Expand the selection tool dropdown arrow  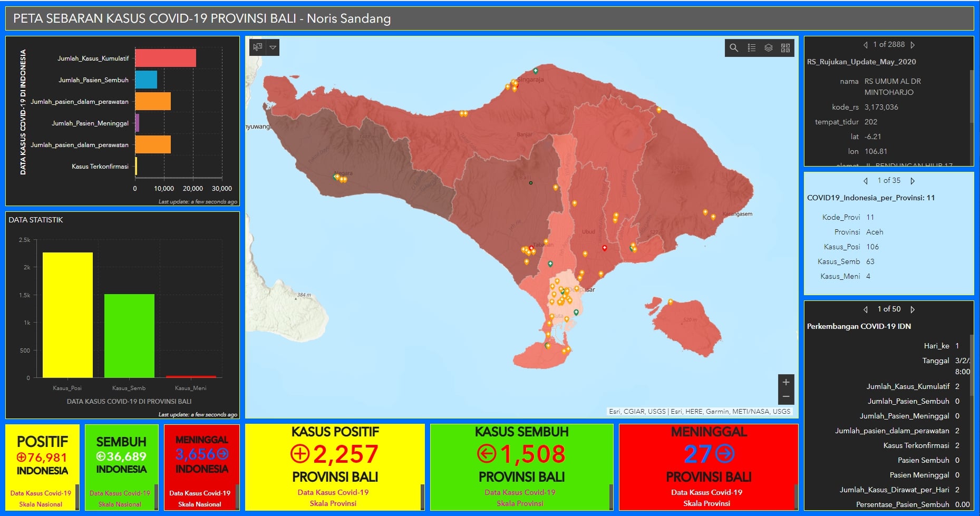click(273, 47)
